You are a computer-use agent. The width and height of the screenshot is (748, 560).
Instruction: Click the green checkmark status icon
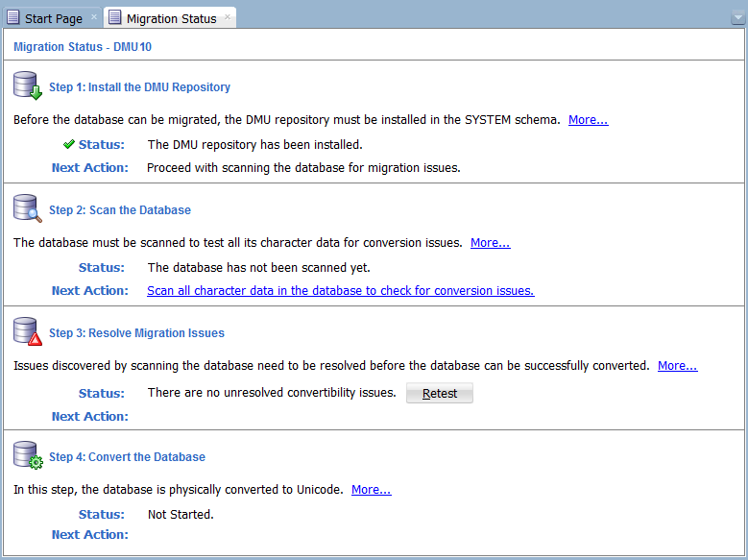click(68, 144)
